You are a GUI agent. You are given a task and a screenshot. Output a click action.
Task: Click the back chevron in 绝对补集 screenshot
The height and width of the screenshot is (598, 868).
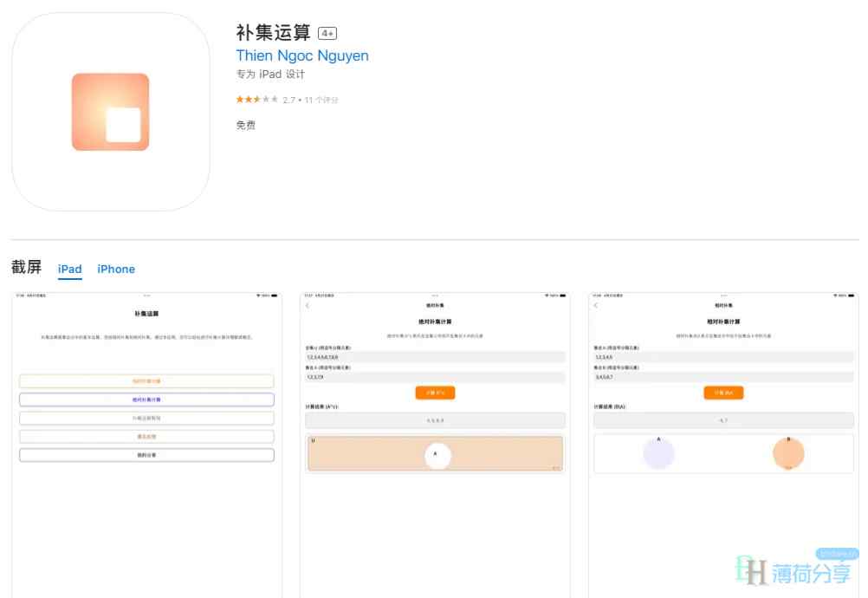pyautogui.click(x=308, y=305)
